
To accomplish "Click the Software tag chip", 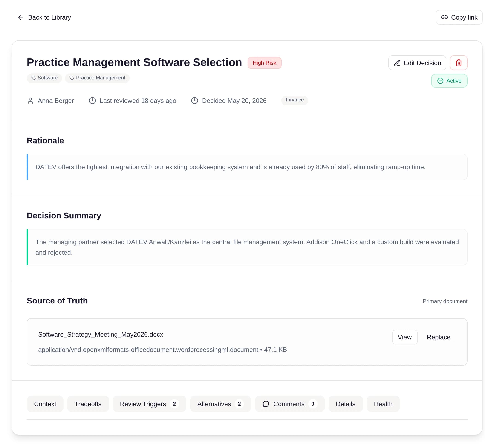I will tap(44, 78).
